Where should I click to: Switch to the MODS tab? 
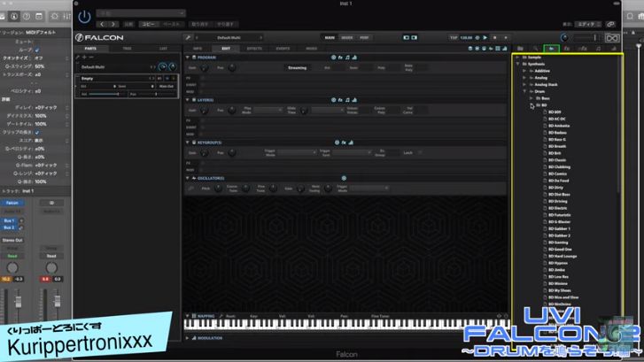coord(311,49)
